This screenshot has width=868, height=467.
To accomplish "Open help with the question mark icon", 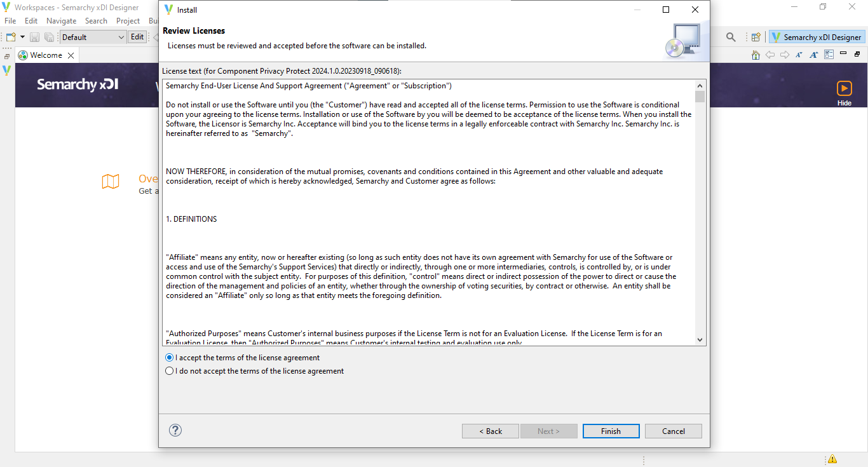I will (x=175, y=430).
